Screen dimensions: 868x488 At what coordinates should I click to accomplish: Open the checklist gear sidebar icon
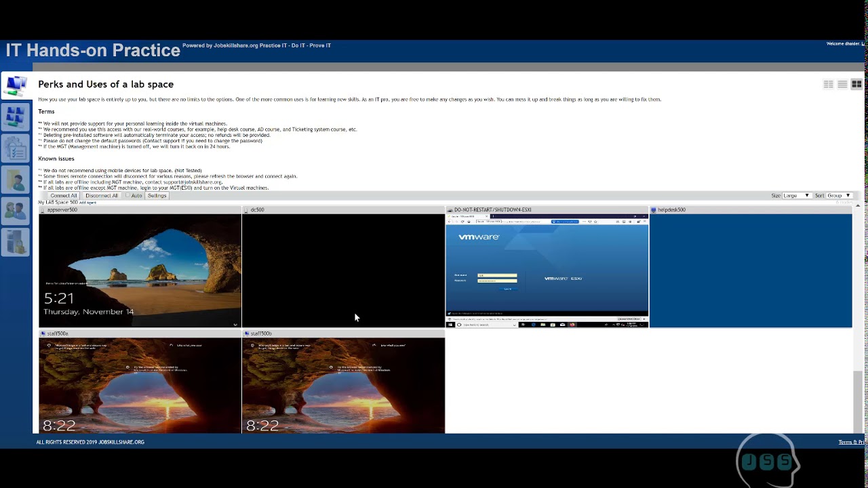click(x=15, y=148)
